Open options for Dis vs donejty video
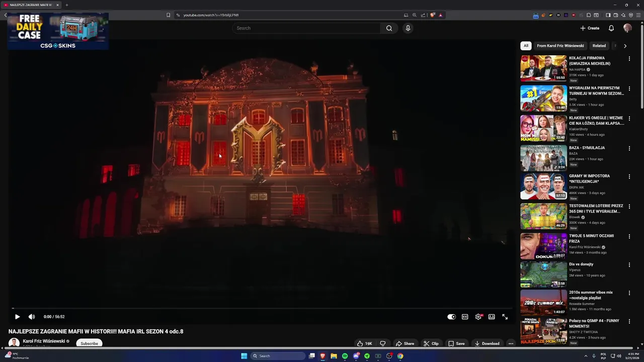 tap(629, 265)
